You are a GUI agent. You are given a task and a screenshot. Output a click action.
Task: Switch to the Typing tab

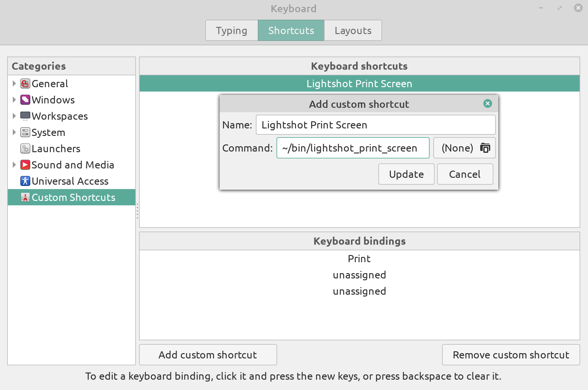(232, 30)
